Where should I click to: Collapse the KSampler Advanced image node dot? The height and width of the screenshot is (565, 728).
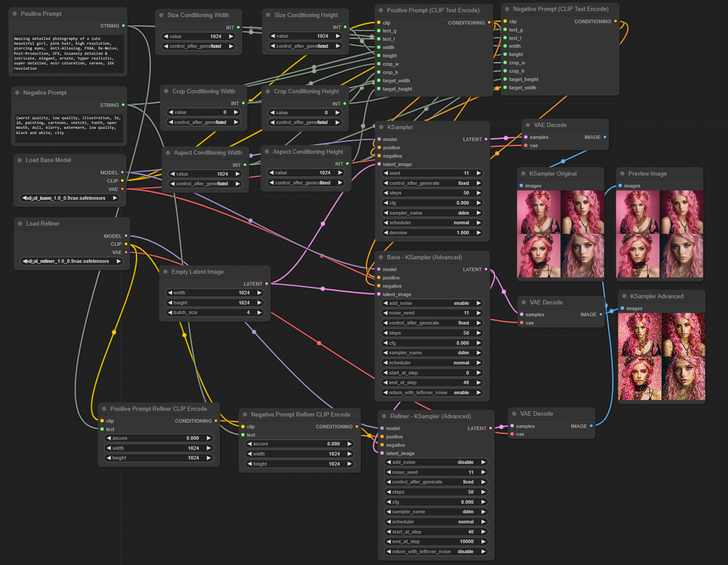click(x=625, y=296)
